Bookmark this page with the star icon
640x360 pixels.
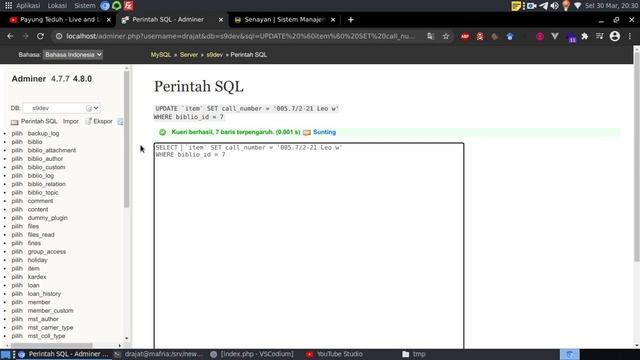click(x=446, y=36)
